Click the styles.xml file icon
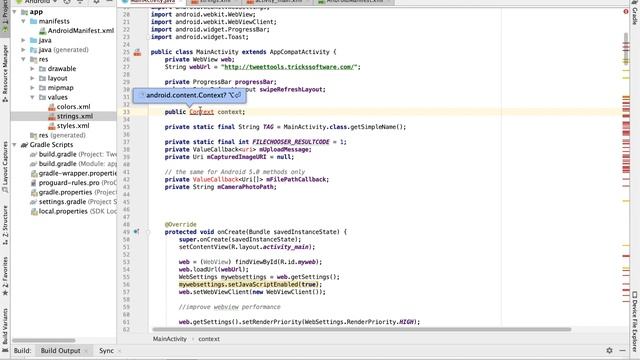The image size is (640, 360). (51, 126)
